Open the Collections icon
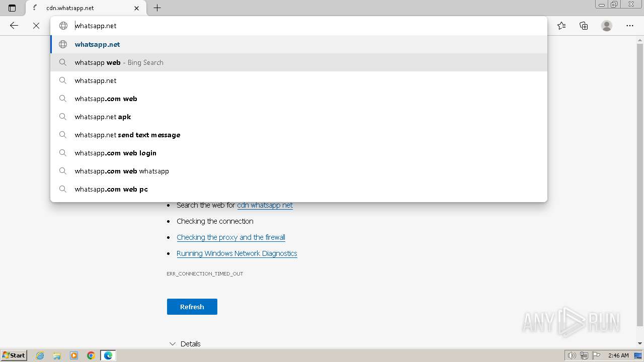644x362 pixels. (x=584, y=26)
